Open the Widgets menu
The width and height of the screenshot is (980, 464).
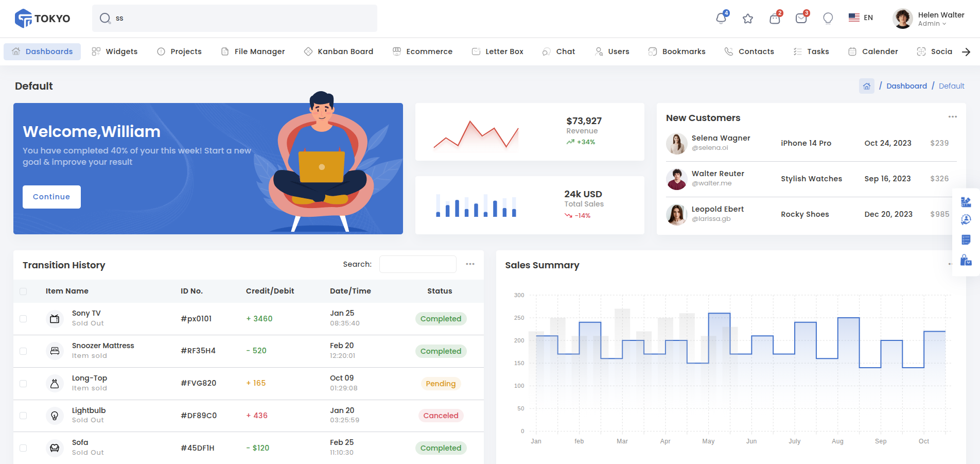tap(115, 51)
